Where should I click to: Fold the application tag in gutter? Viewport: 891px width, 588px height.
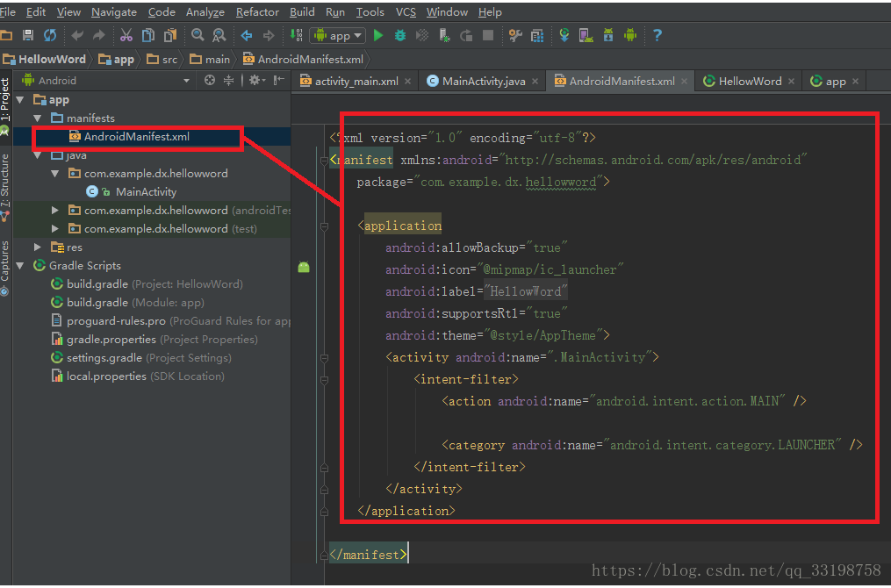[325, 226]
